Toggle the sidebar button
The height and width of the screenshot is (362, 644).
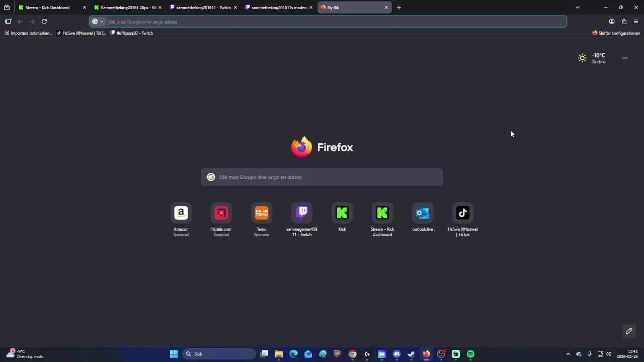[8, 22]
